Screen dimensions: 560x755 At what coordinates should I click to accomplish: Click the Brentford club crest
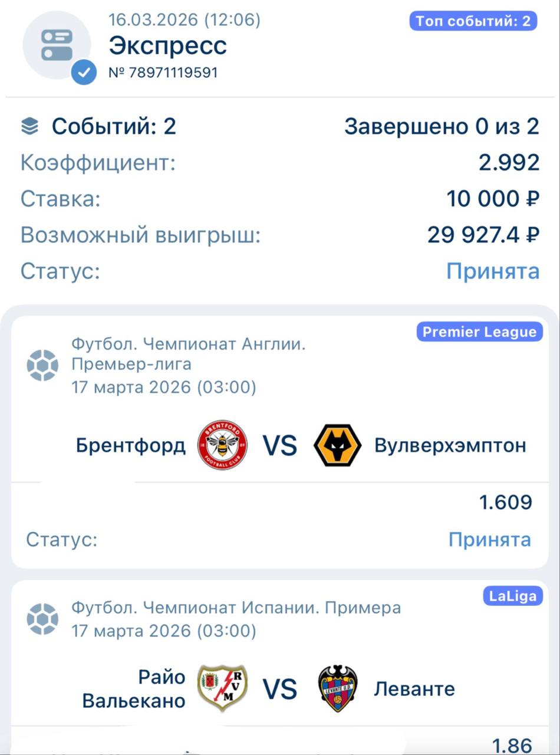pyautogui.click(x=222, y=445)
